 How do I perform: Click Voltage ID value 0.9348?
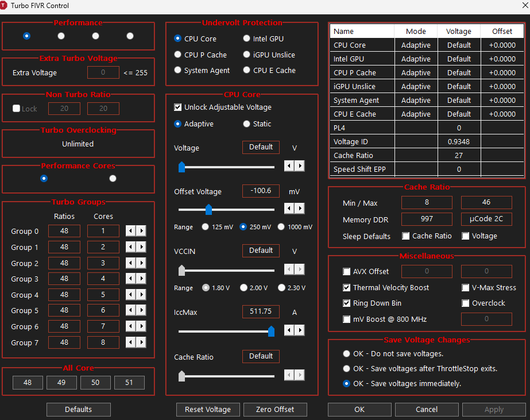pyautogui.click(x=459, y=142)
